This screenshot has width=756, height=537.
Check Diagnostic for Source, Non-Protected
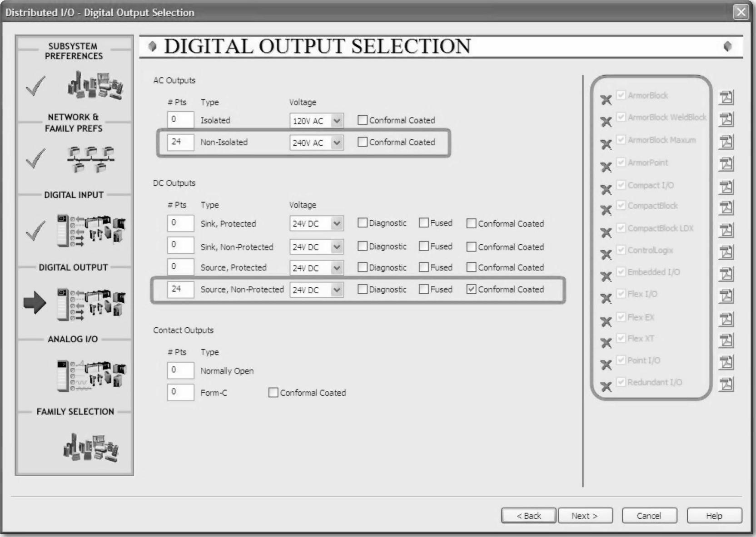pyautogui.click(x=362, y=289)
